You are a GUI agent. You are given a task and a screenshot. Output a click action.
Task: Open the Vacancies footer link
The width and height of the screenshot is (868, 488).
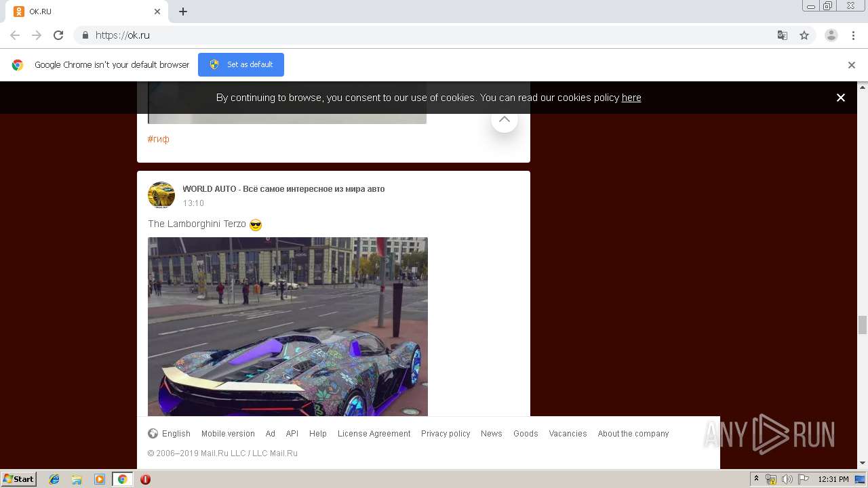pyautogui.click(x=568, y=434)
